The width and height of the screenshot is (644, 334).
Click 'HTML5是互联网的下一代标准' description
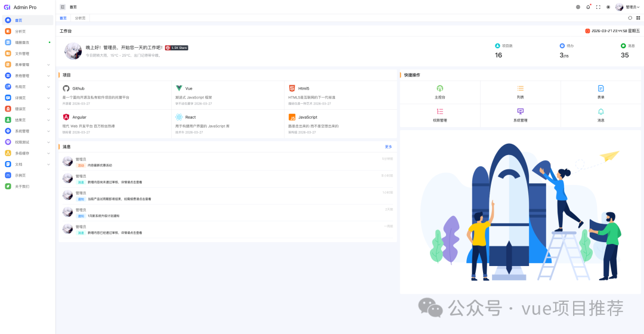coord(312,97)
